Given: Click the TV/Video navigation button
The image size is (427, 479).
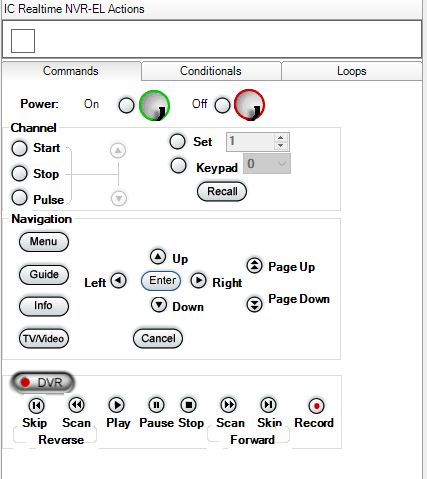Looking at the screenshot, I should (44, 339).
